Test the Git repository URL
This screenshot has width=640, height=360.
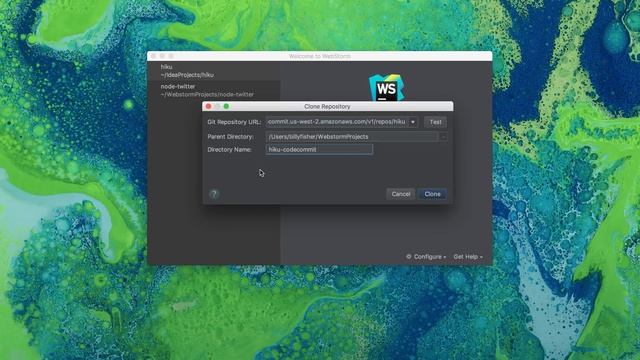point(435,122)
